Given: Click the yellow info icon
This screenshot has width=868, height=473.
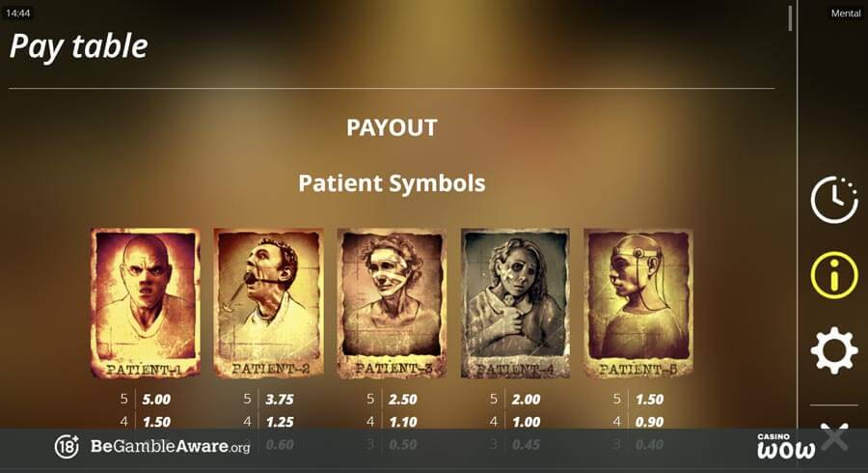Looking at the screenshot, I should point(834,275).
